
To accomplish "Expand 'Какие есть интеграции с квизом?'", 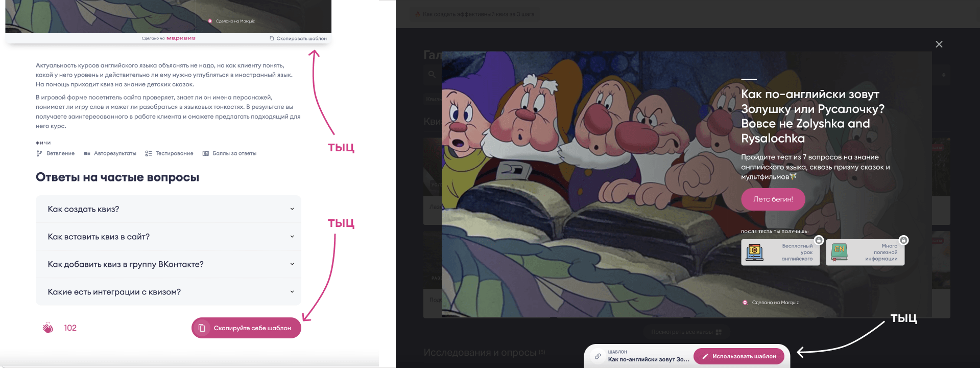I will coord(169,292).
